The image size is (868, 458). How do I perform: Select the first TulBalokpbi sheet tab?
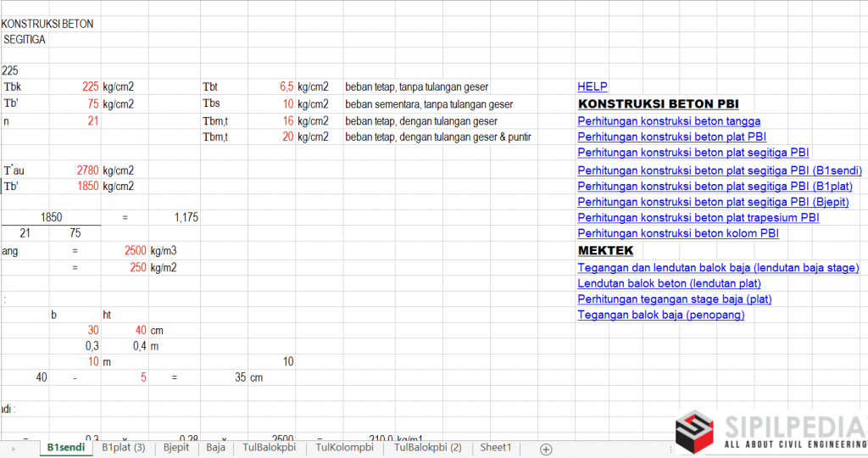(x=269, y=447)
